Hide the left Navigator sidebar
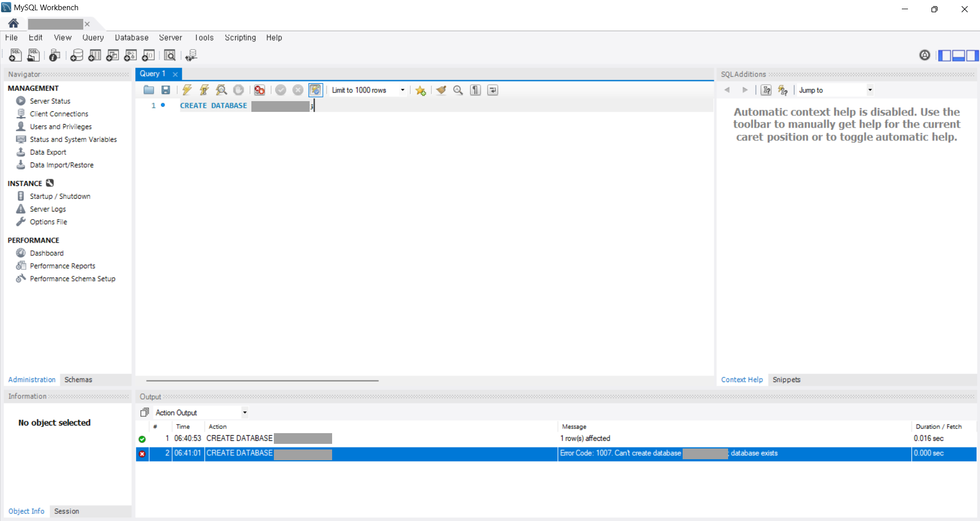This screenshot has height=521, width=980. coord(945,55)
